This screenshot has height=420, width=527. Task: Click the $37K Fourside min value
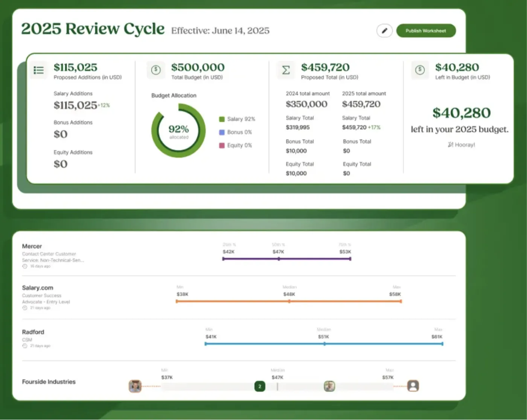coord(167,377)
